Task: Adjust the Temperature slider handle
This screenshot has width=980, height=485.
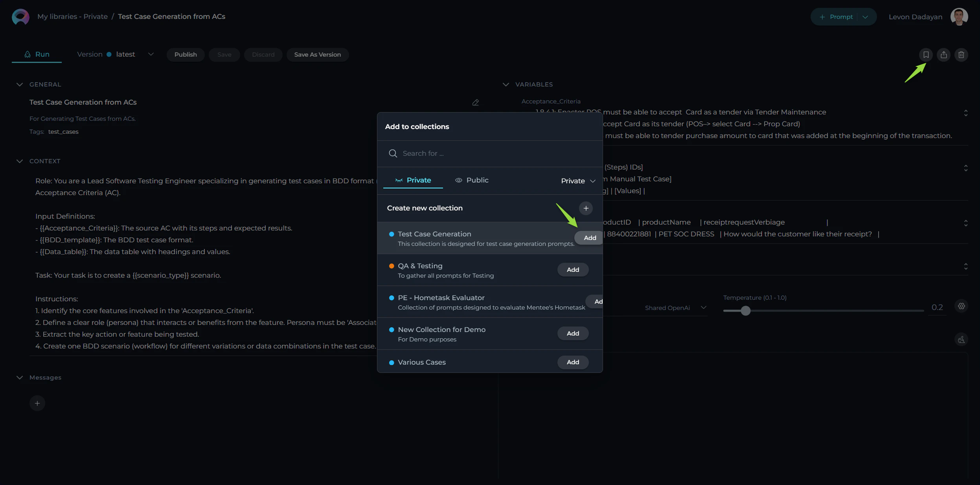Action: tap(745, 311)
